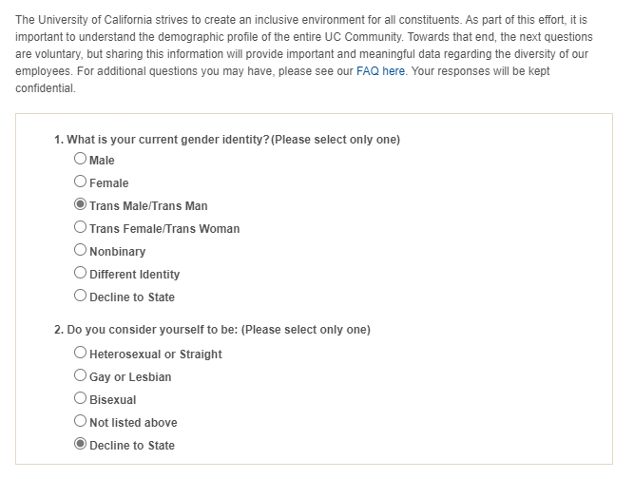The width and height of the screenshot is (635, 479).
Task: Pick the Not listed above option
Action: (x=80, y=421)
